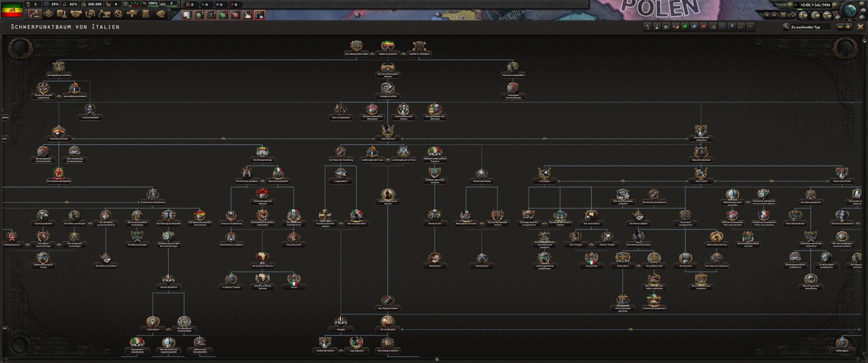Screen dimensions: 868x363
Task: Select focus Die Äthiopienfrage
Action: pyautogui.click(x=262, y=154)
